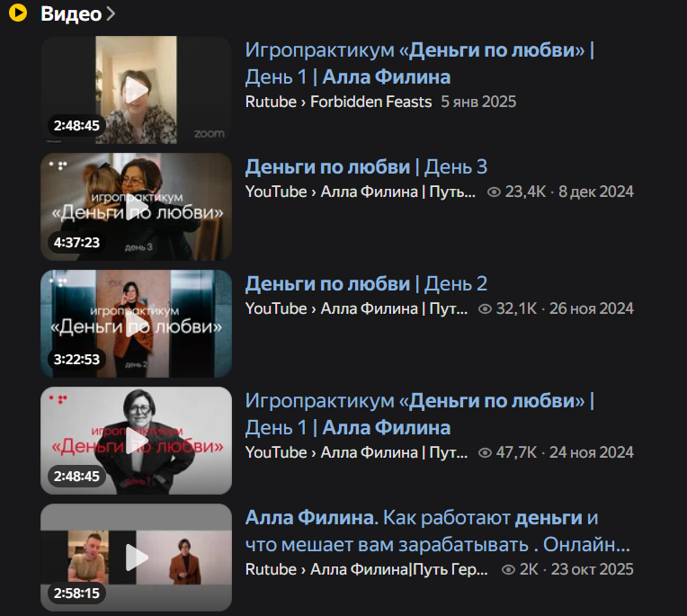Click the 2:58:15 duration badge
This screenshot has width=687, height=616.
pyautogui.click(x=76, y=594)
